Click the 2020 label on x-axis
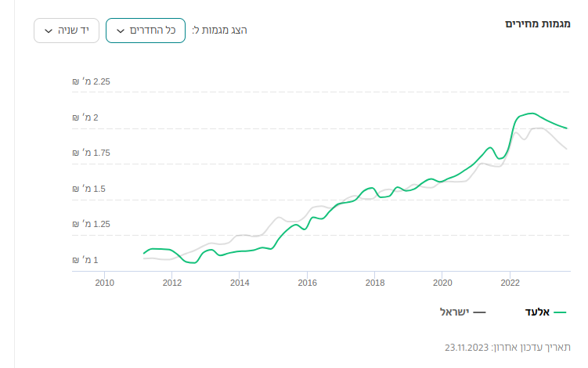The width and height of the screenshot is (588, 368). [x=443, y=283]
